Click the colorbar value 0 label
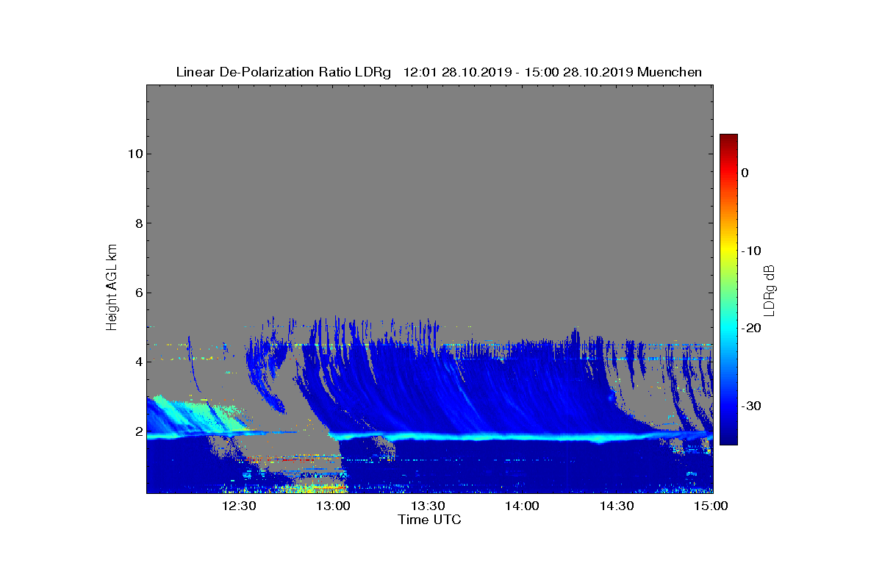 click(x=745, y=173)
